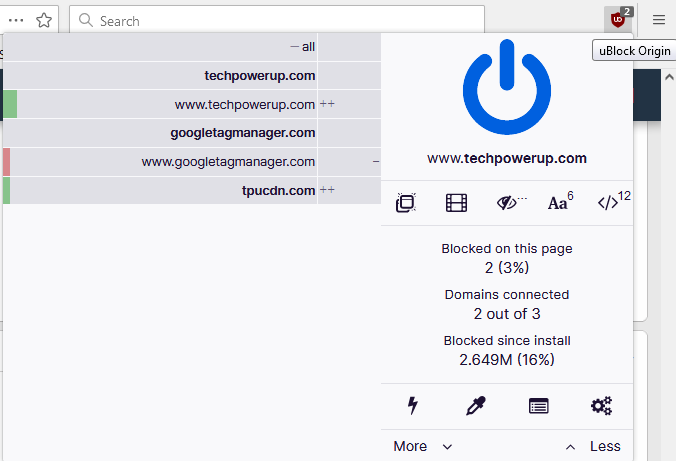Click the uBlock Origin power button
The height and width of the screenshot is (461, 676).
507,87
